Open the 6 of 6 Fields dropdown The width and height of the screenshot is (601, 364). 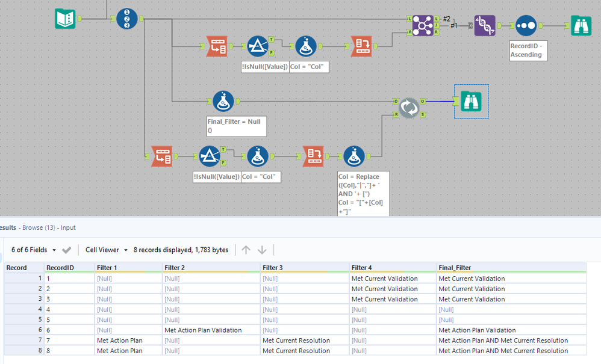(34, 250)
